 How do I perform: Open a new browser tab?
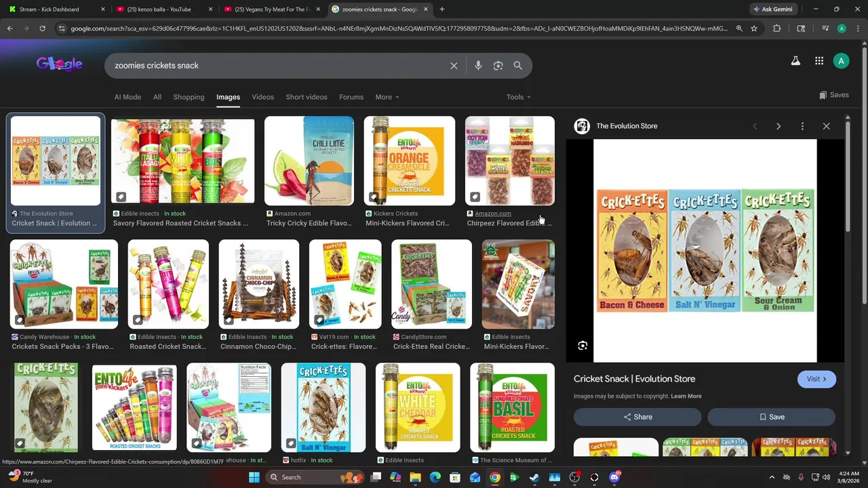(x=442, y=9)
